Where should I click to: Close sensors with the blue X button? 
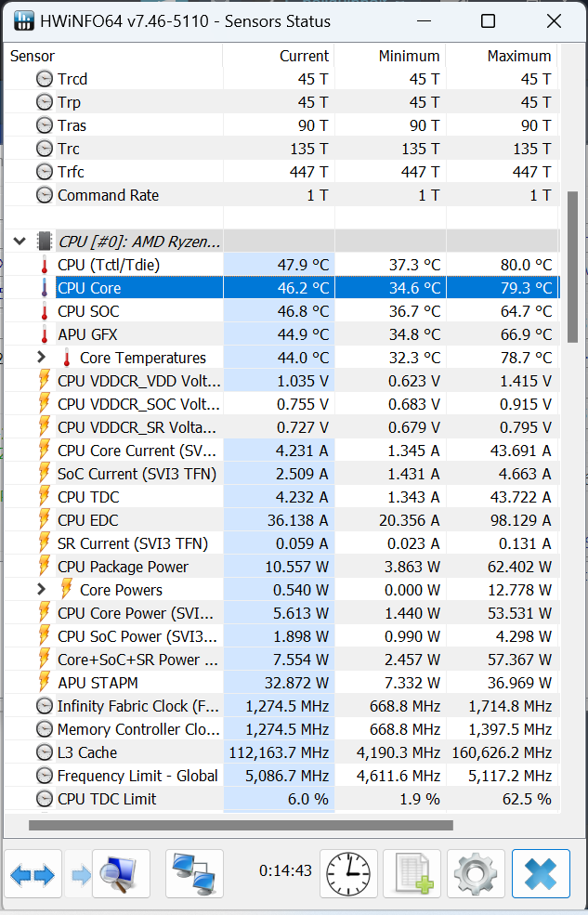point(541,873)
